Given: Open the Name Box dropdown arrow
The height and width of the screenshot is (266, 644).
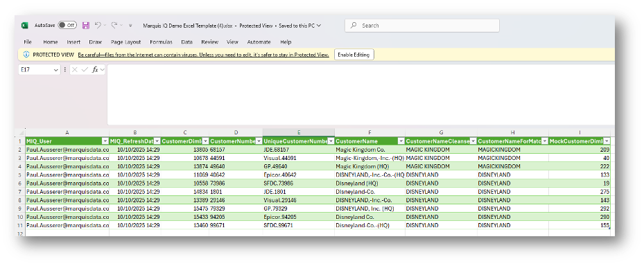Looking at the screenshot, I should [x=56, y=70].
